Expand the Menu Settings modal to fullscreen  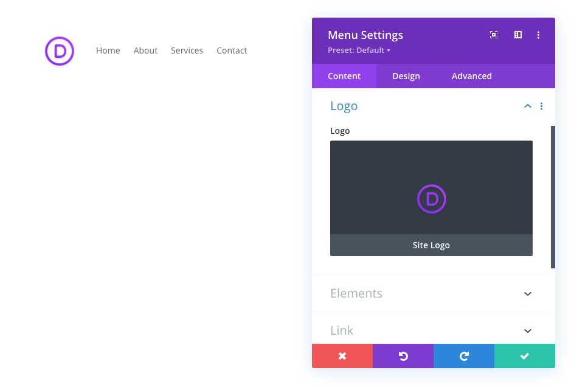[493, 35]
